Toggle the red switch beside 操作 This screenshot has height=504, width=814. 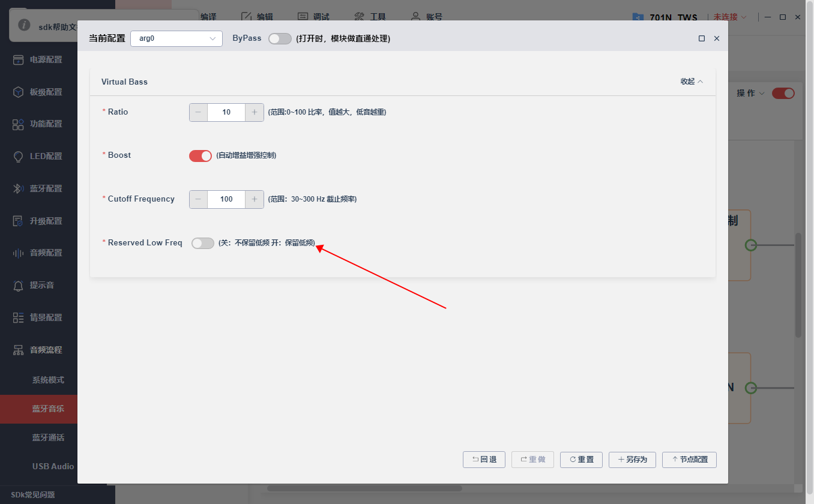point(783,94)
